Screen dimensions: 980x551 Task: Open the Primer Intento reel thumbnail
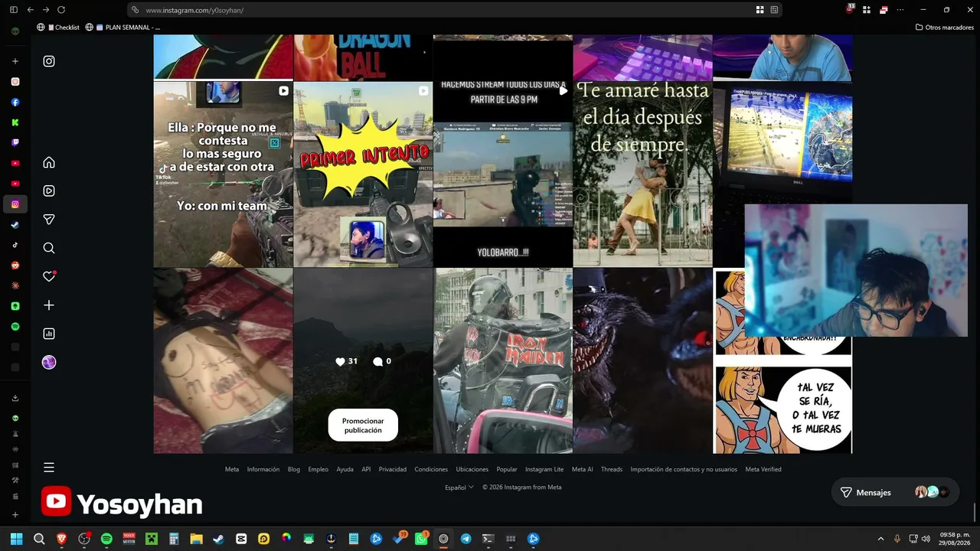(363, 174)
